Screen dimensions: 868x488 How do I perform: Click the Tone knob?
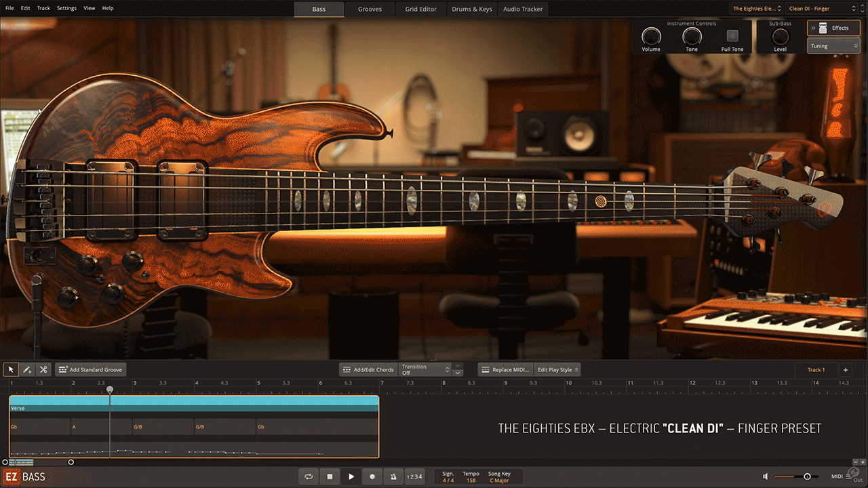[x=692, y=36]
